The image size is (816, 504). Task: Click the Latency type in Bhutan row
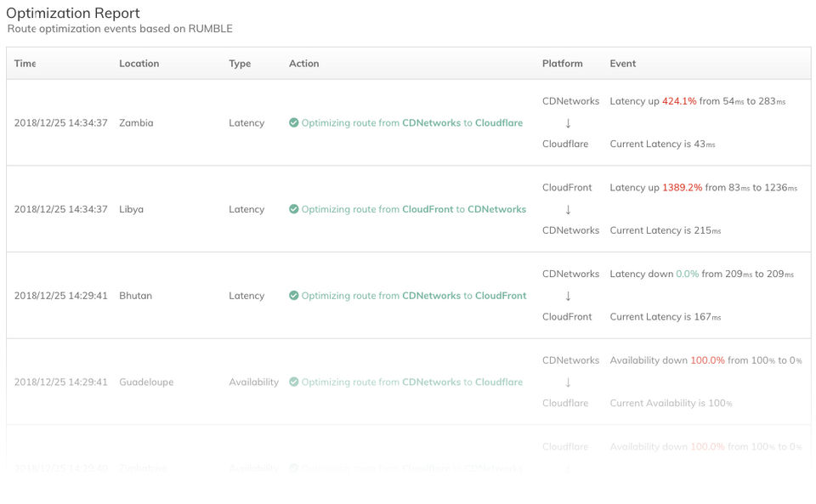pos(246,296)
